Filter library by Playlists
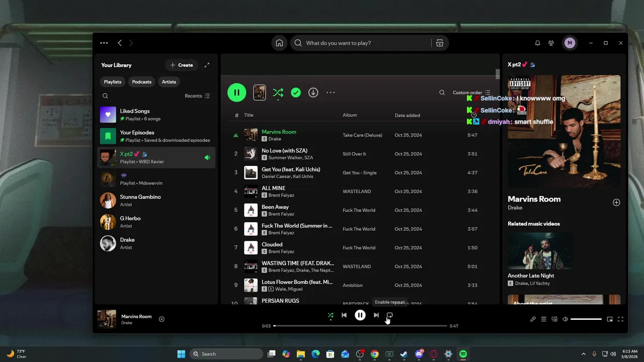644x362 pixels. (x=113, y=82)
